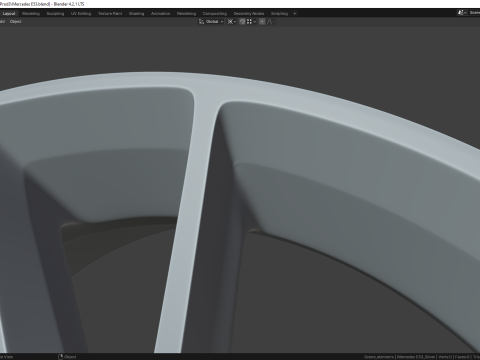This screenshot has height=360, width=480.
Task: Open the Scripting workspace tab
Action: pyautogui.click(x=279, y=14)
